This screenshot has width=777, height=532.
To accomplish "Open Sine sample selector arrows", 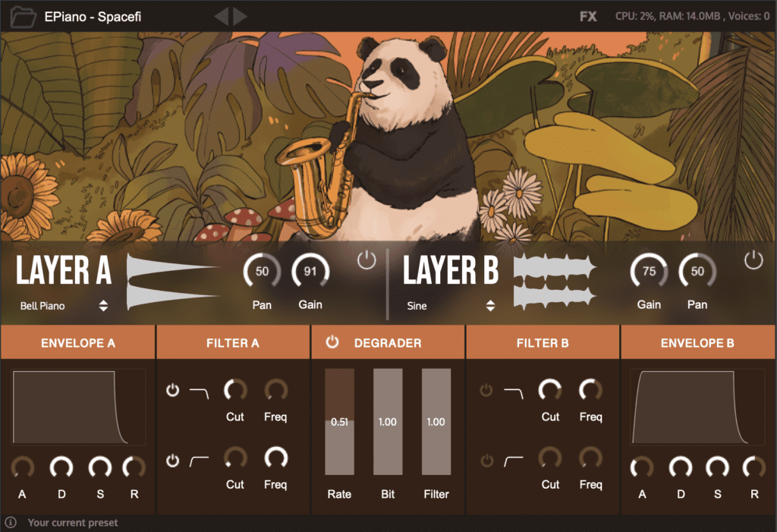I will [x=490, y=305].
